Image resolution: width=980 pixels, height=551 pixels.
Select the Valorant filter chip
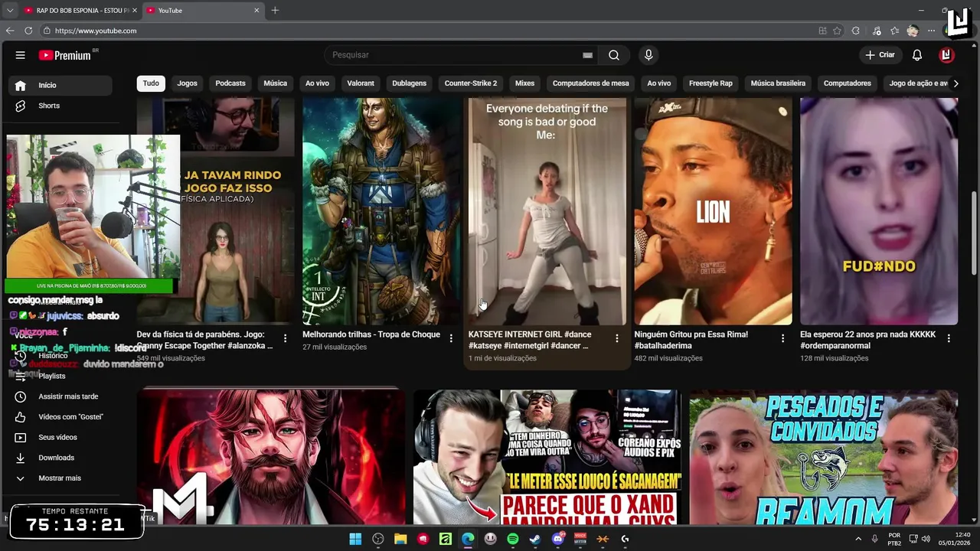[361, 83]
